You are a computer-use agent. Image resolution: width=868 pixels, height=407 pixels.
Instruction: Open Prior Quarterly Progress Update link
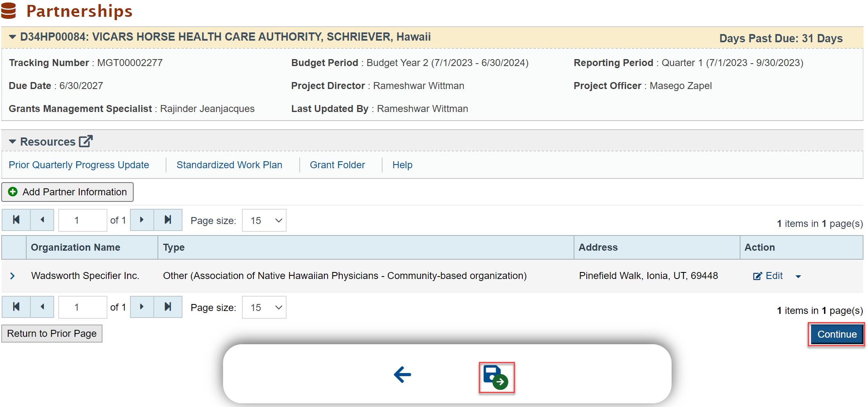point(79,165)
